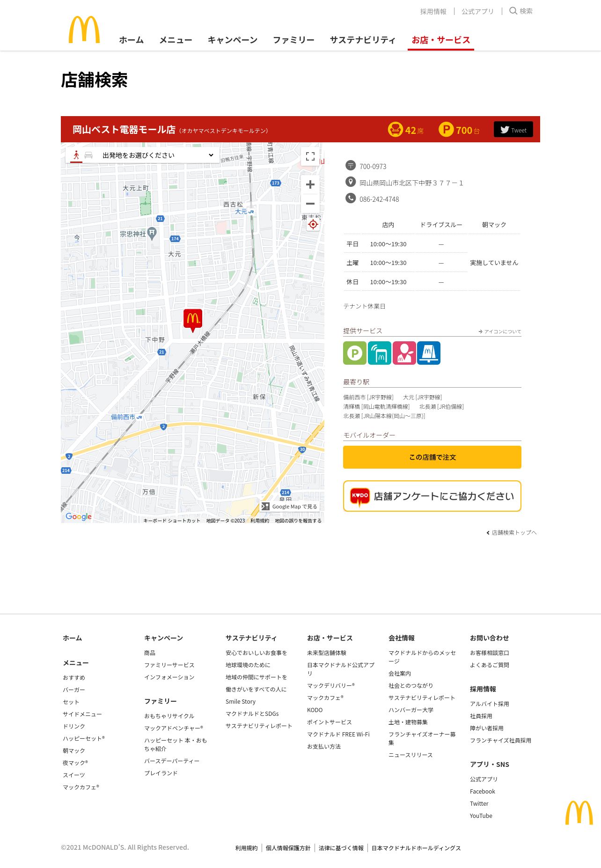Open footer link お客様相談窓口
The image size is (601, 868).
pos(490,653)
